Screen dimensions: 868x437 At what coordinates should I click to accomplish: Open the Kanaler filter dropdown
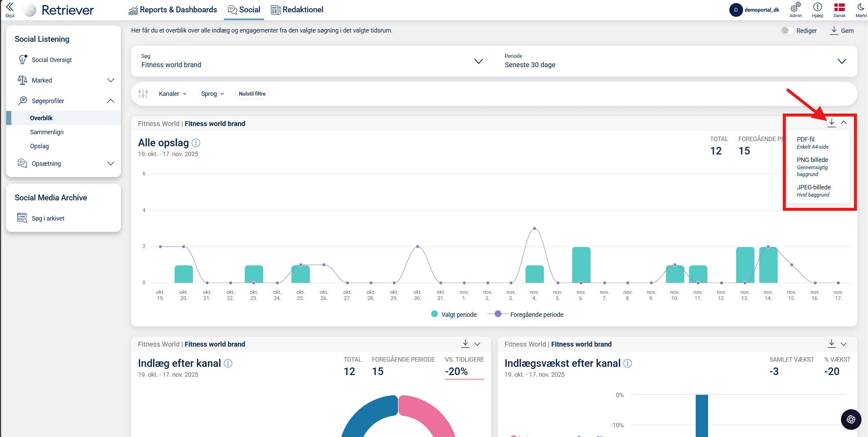coord(173,94)
